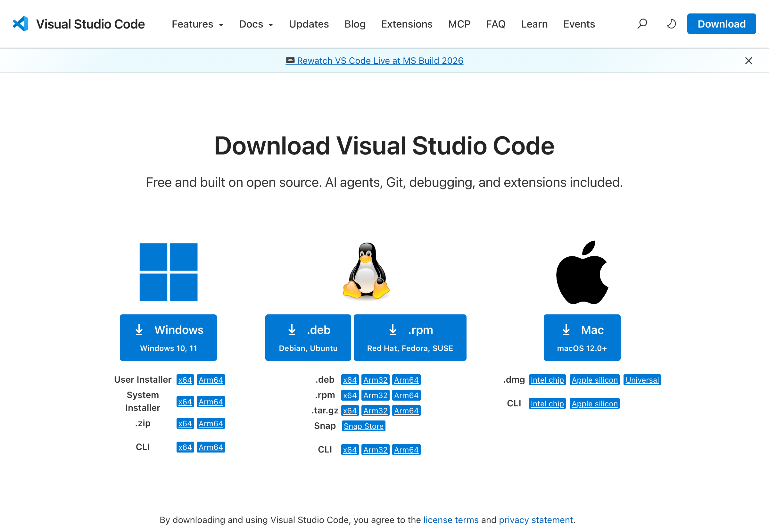This screenshot has height=532, width=769.
Task: Download .dmg for Intel chip
Action: 547,380
